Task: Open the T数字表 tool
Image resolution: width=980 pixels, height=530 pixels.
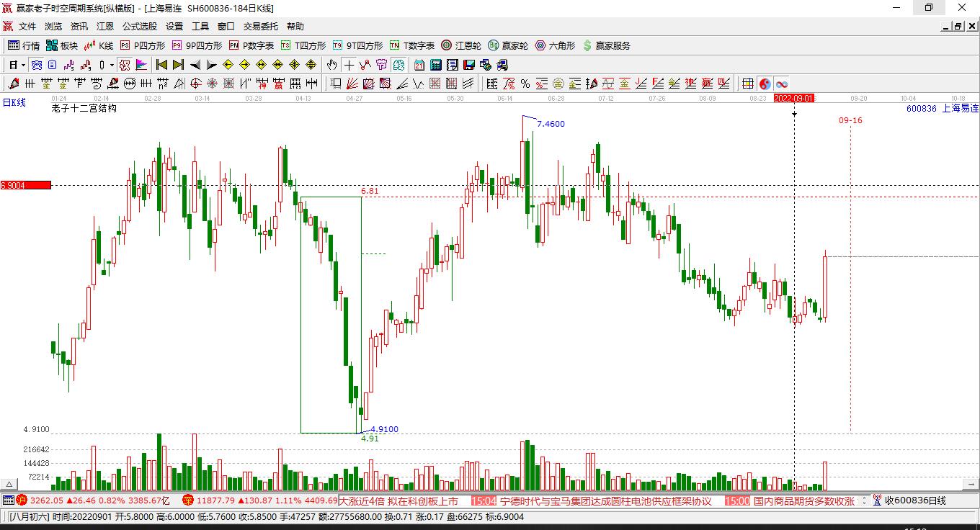Action: tap(411, 45)
